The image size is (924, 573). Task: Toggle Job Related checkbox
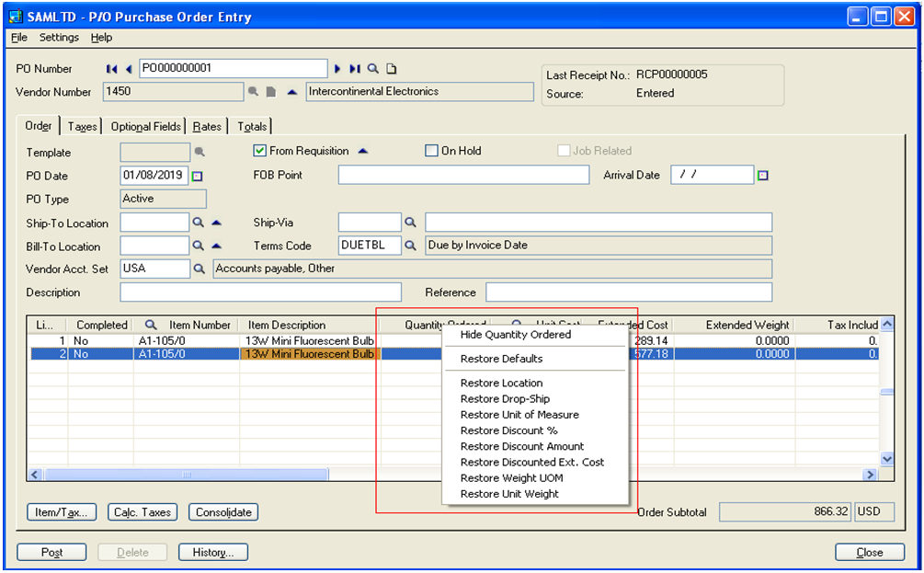point(564,151)
